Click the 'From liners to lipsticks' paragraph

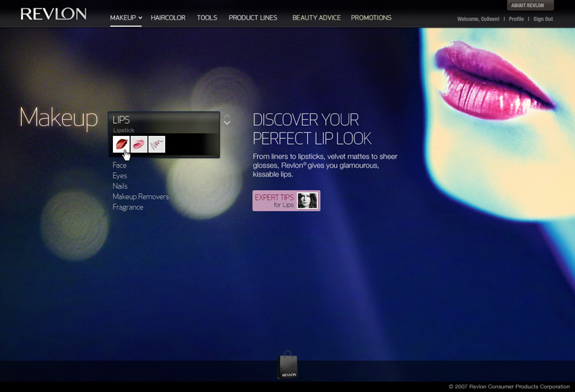tap(325, 166)
